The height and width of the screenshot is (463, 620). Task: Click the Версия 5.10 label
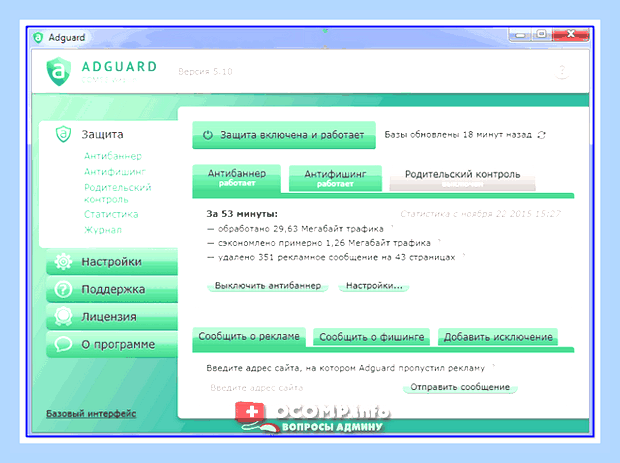pos(205,72)
